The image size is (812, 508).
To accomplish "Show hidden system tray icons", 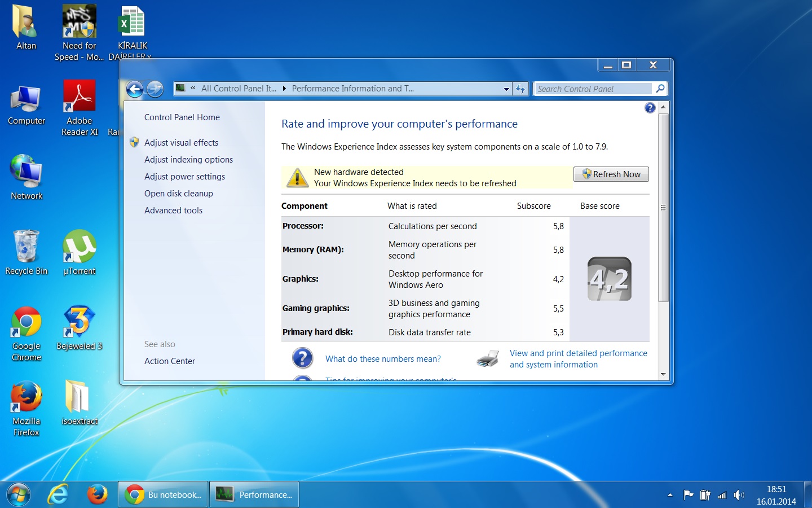I will click(670, 495).
